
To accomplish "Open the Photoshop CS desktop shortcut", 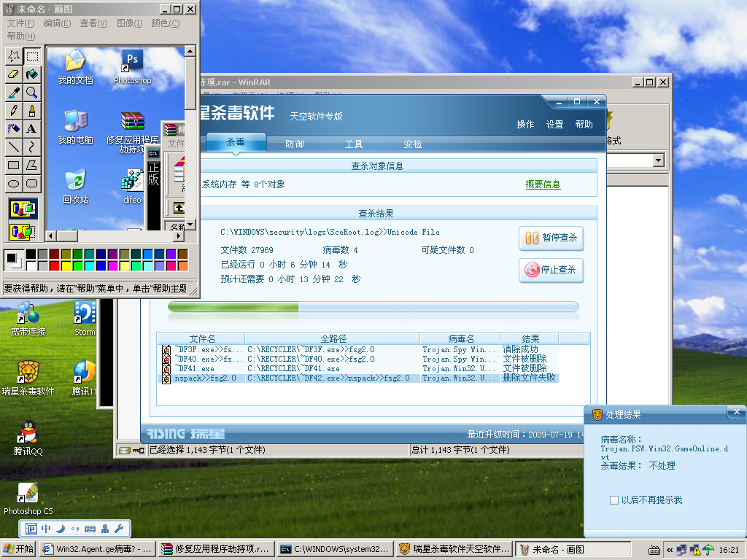I will (28, 499).
